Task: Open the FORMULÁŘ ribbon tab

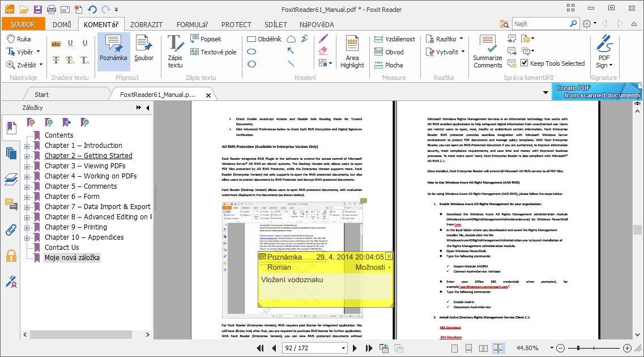Action: click(192, 24)
